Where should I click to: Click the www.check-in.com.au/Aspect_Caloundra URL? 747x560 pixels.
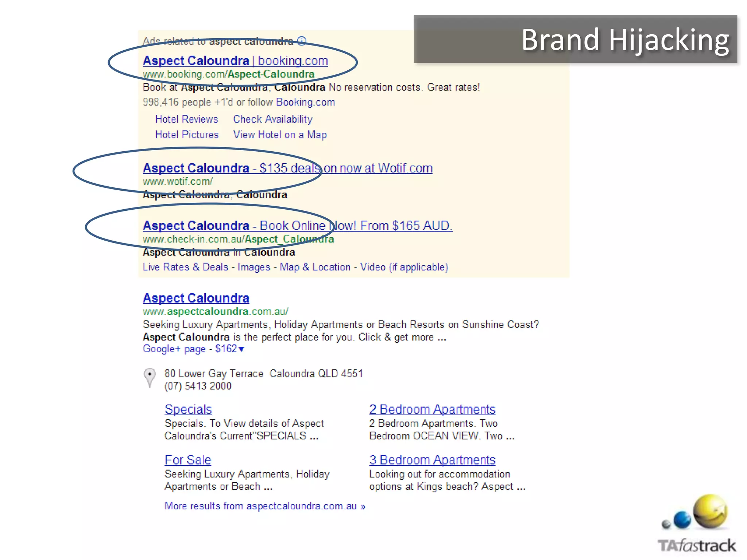238,239
